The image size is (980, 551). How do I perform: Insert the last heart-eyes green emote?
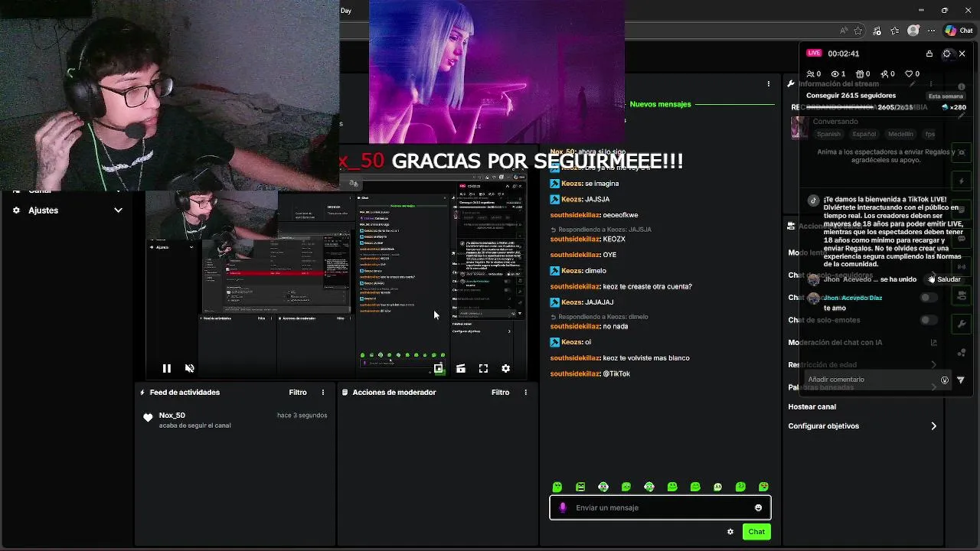click(x=763, y=487)
